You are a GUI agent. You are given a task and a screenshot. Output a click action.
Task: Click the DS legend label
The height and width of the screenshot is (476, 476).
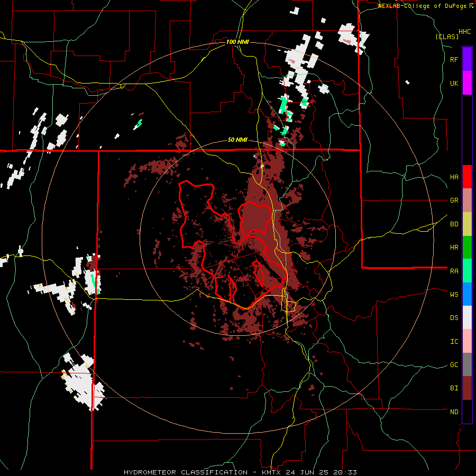[x=454, y=318]
